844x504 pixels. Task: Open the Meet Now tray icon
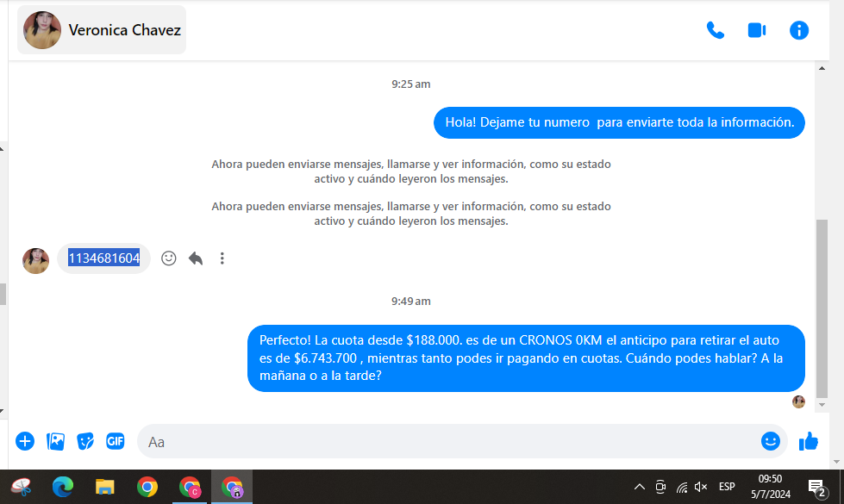click(x=660, y=488)
